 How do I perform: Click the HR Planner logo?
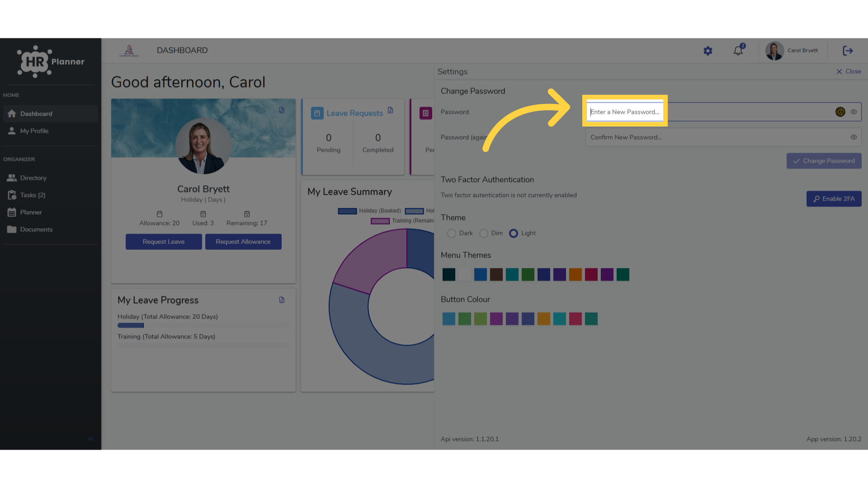click(x=51, y=62)
